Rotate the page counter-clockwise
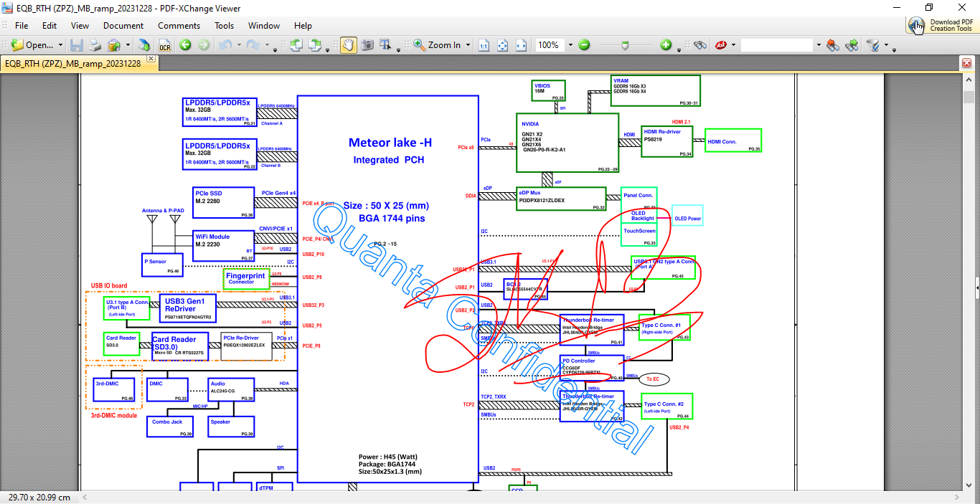Viewport: 980px width, 504px height. (x=296, y=45)
